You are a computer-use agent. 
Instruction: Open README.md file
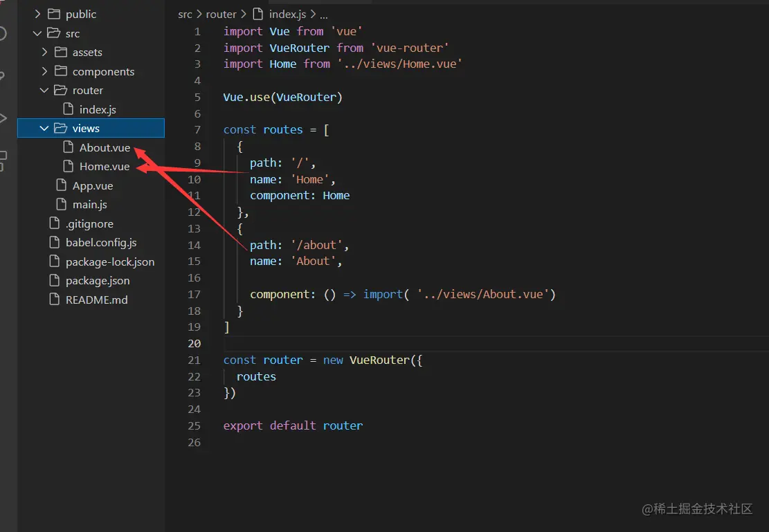coord(97,300)
